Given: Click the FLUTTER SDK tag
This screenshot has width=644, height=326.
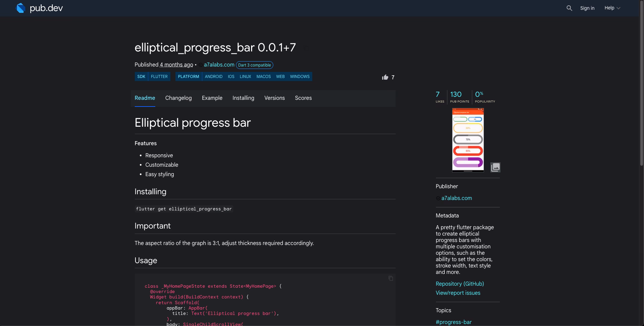Looking at the screenshot, I should click(x=159, y=77).
